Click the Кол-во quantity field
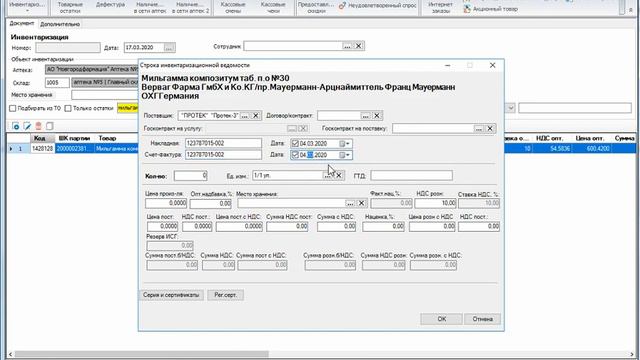640x360 pixels. point(191,176)
